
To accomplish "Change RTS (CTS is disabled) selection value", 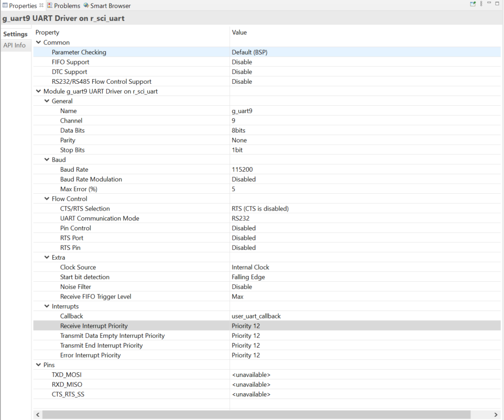I will click(x=260, y=208).
